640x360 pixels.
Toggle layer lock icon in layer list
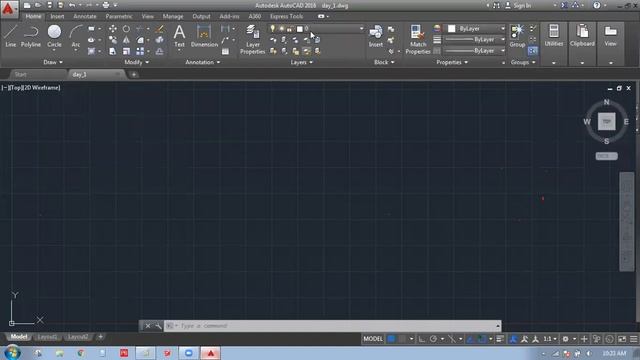(289, 29)
